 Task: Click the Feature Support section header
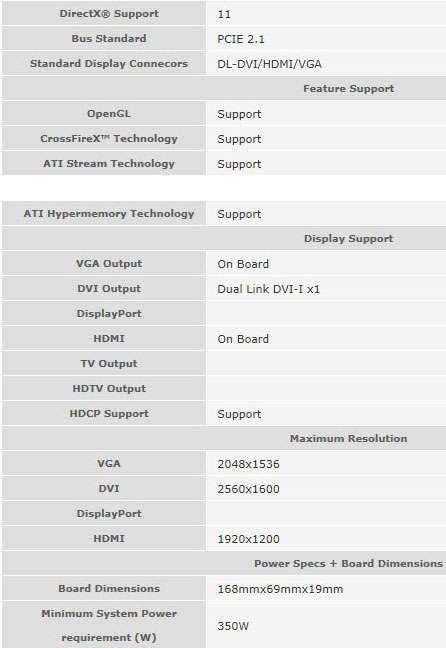(348, 88)
